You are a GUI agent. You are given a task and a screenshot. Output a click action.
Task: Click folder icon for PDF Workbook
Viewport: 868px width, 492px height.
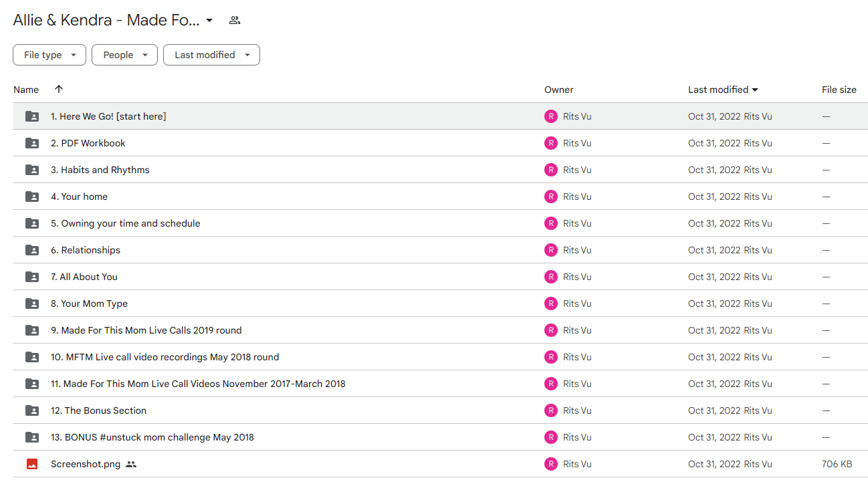point(32,143)
